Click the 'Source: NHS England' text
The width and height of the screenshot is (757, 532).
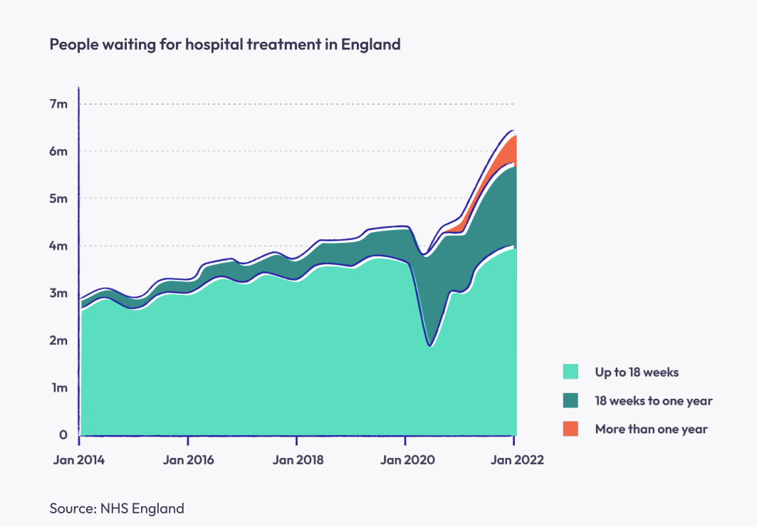(x=117, y=508)
